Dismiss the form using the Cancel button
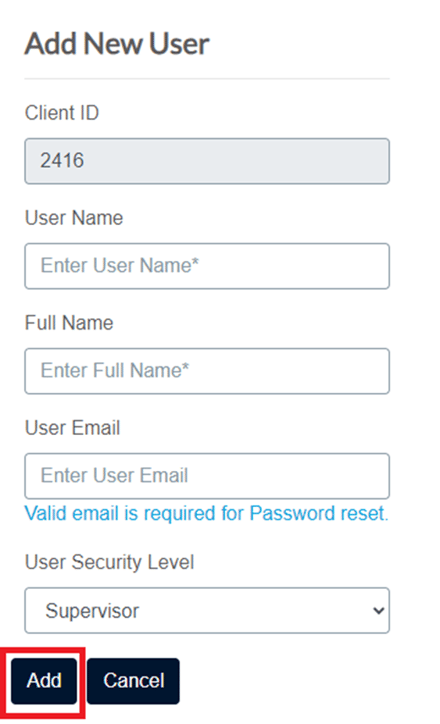440x724 pixels. pyautogui.click(x=133, y=681)
